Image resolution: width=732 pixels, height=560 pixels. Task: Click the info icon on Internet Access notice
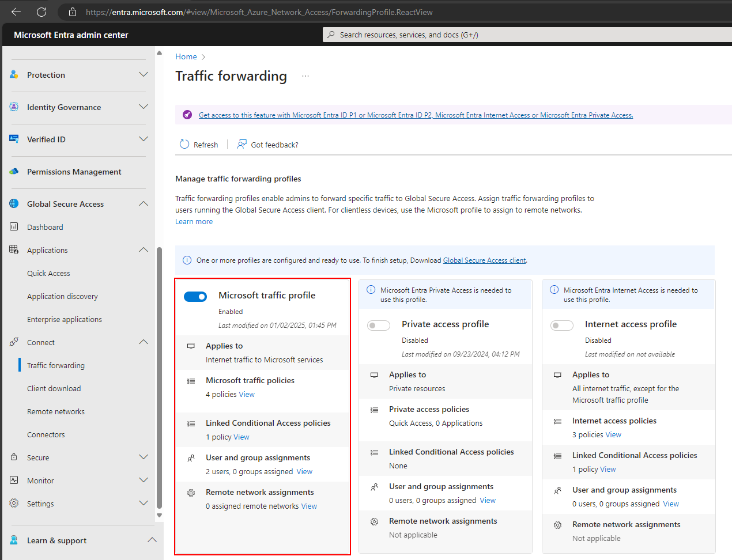[554, 290]
